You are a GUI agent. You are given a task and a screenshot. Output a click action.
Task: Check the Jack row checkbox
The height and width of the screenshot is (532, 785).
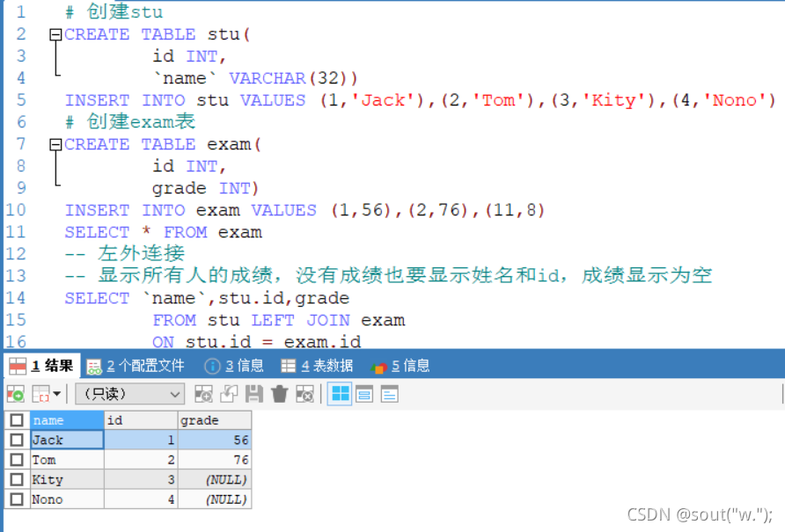click(17, 440)
